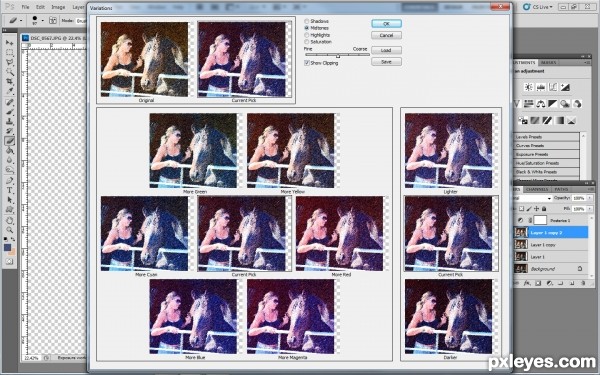This screenshot has width=600, height=375.
Task: Click the More Red thumbnail
Action: click(339, 234)
